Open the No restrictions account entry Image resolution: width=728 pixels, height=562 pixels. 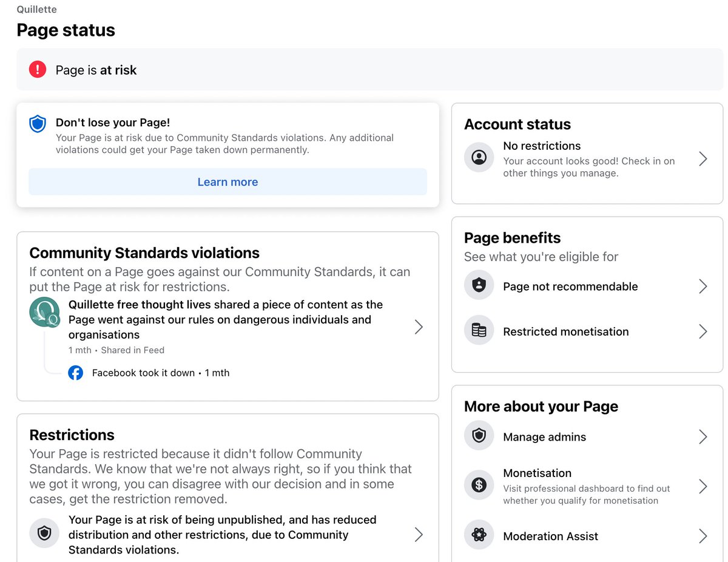click(x=587, y=159)
